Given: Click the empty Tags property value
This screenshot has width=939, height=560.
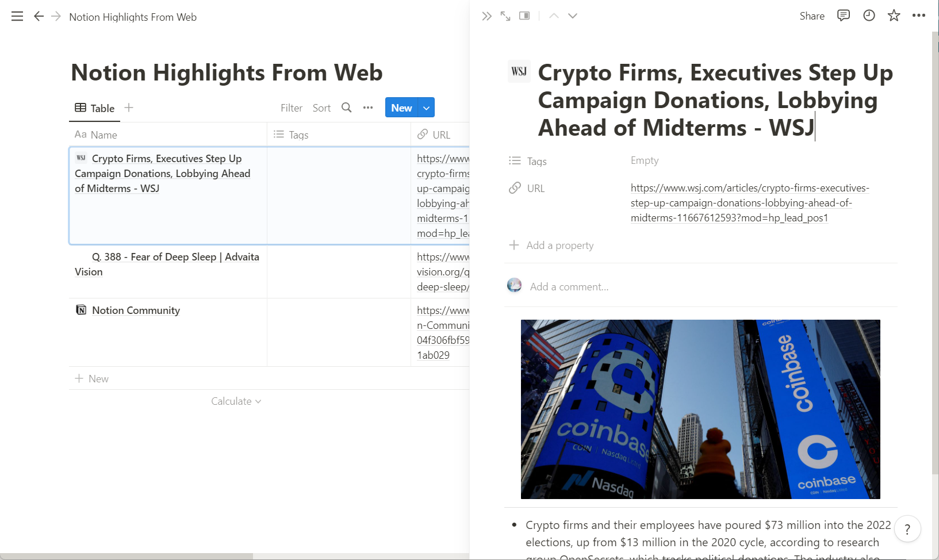Looking at the screenshot, I should pos(645,160).
